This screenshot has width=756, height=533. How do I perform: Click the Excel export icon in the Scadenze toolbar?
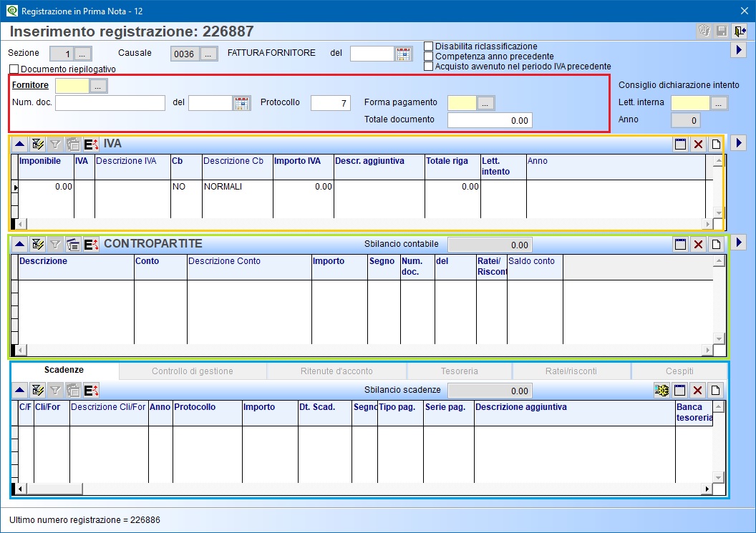click(91, 390)
